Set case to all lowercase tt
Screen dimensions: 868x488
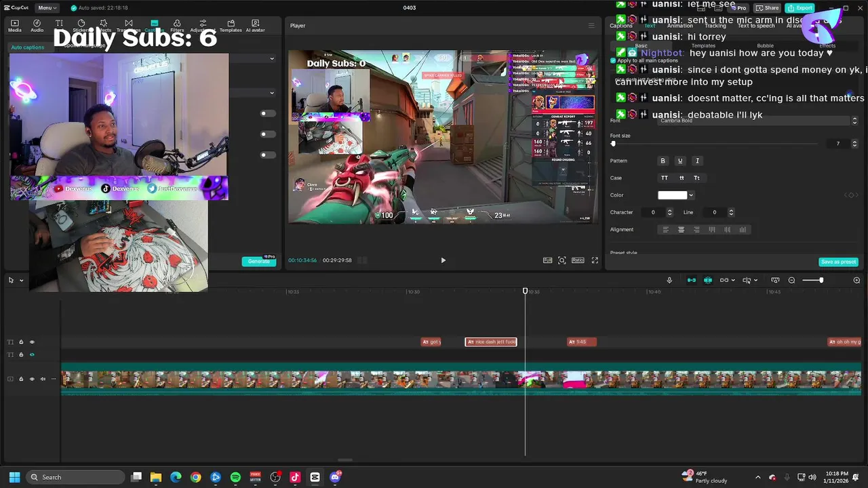682,178
